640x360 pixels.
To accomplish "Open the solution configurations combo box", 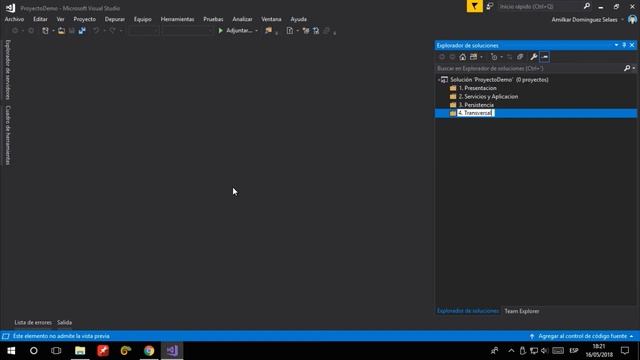I will pos(143,31).
